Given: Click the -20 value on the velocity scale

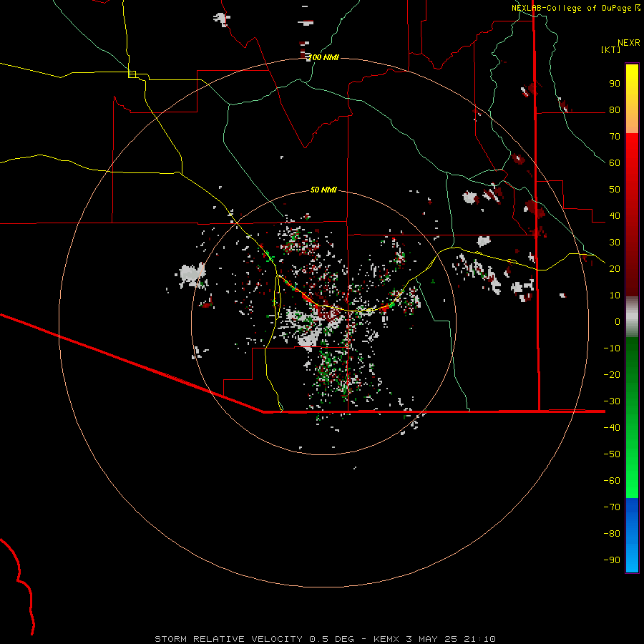Looking at the screenshot, I should [x=612, y=374].
